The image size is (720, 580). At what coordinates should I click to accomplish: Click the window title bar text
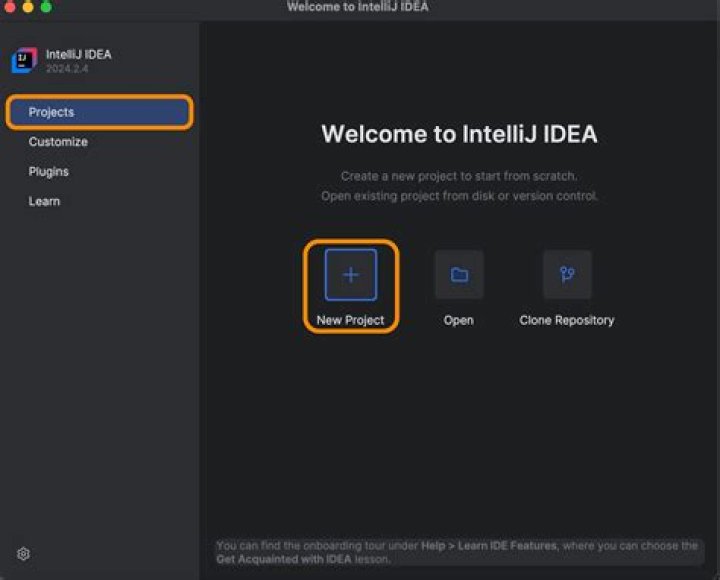[358, 7]
